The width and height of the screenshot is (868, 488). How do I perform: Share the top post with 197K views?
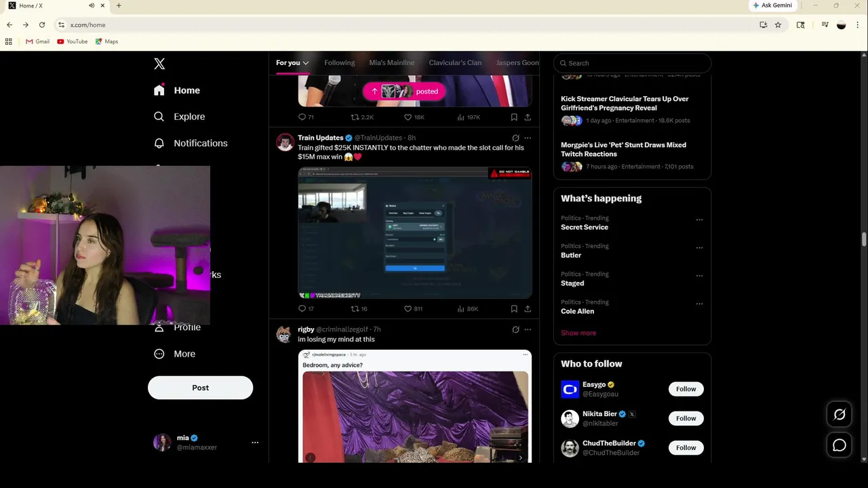click(528, 117)
